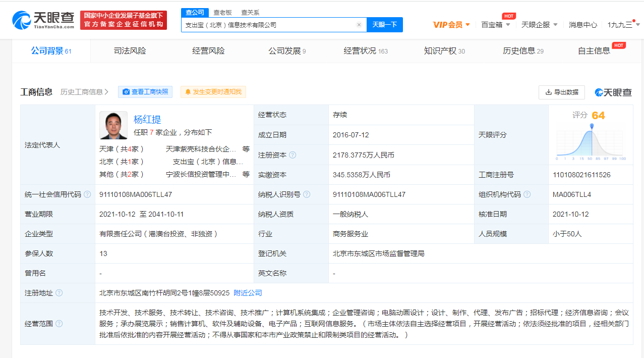Viewport: 644px width, 358px height.
Task: Open legal representative 杨红提's photo
Action: click(x=113, y=125)
